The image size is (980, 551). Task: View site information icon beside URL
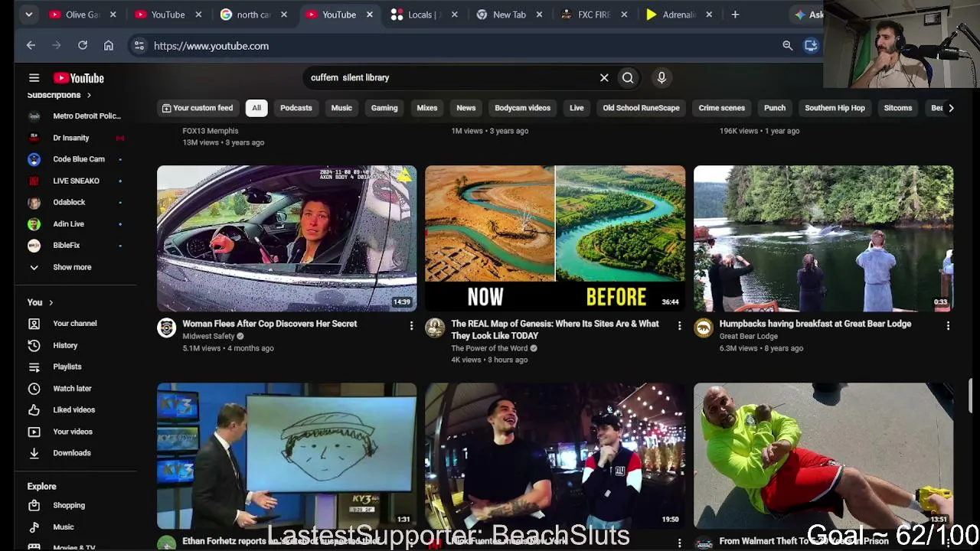(139, 46)
